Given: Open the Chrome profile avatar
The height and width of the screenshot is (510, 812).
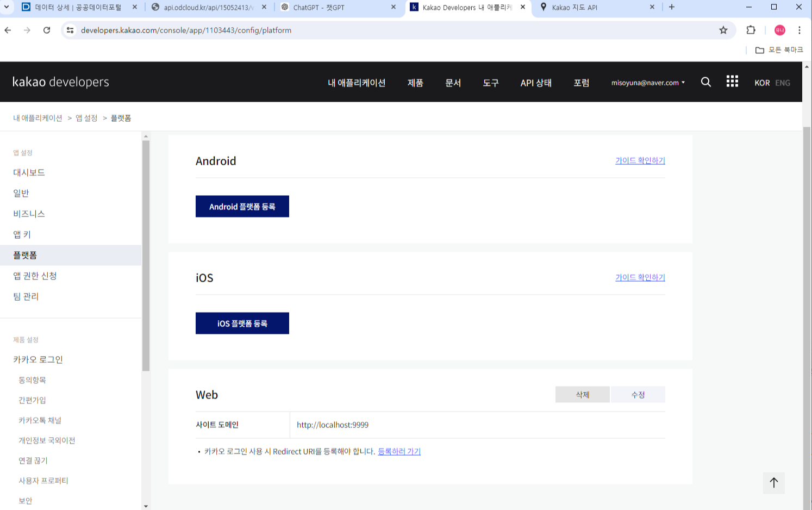Looking at the screenshot, I should pyautogui.click(x=780, y=30).
